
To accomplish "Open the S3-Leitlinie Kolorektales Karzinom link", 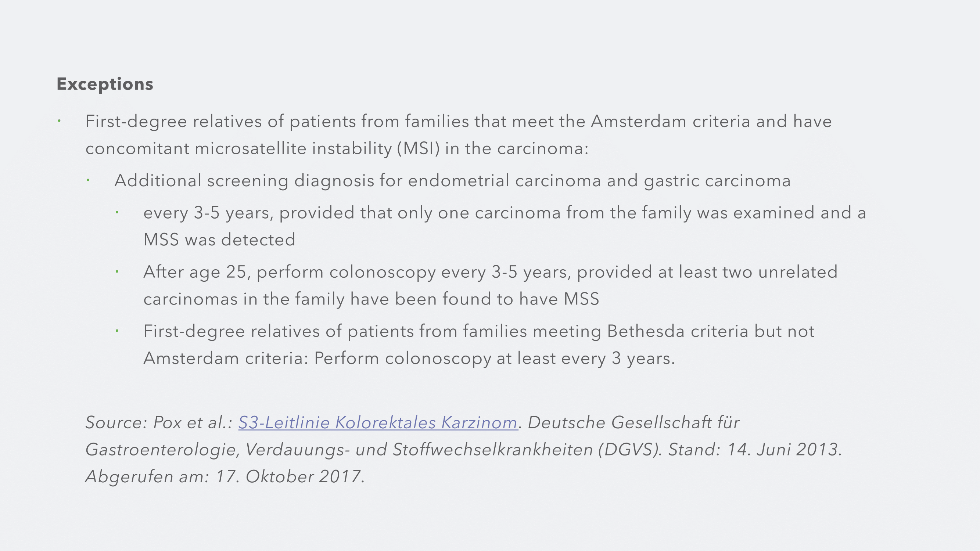I will (x=377, y=422).
